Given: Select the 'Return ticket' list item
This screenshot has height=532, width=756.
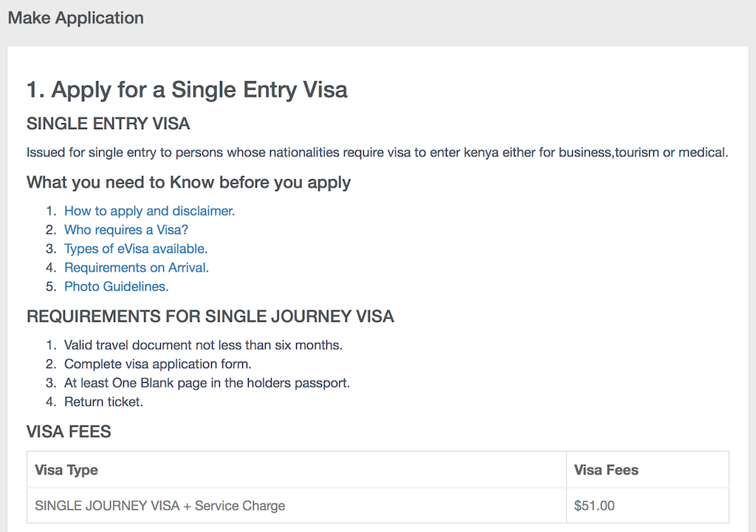Looking at the screenshot, I should 103,402.
